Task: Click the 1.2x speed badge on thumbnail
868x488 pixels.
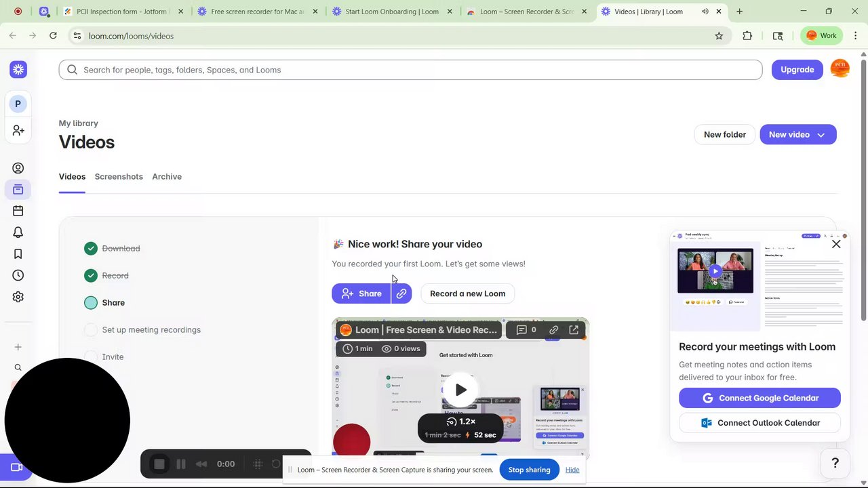Action: pyautogui.click(x=460, y=422)
